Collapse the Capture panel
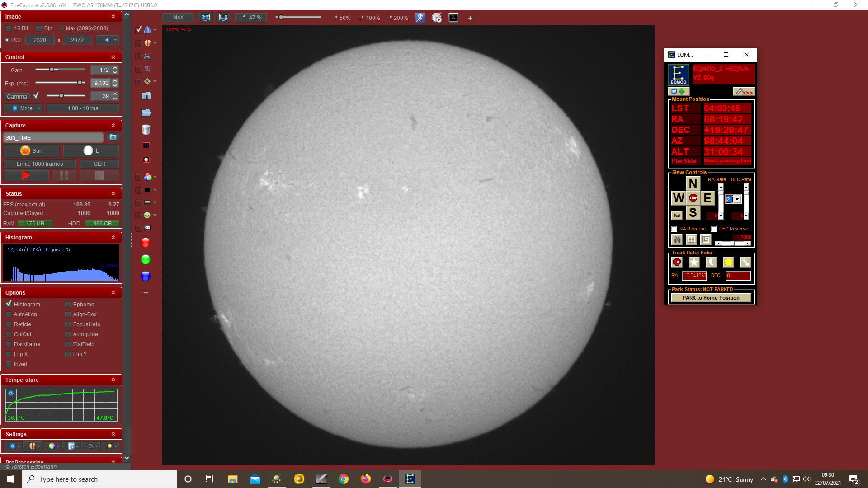The image size is (868, 488). point(113,126)
